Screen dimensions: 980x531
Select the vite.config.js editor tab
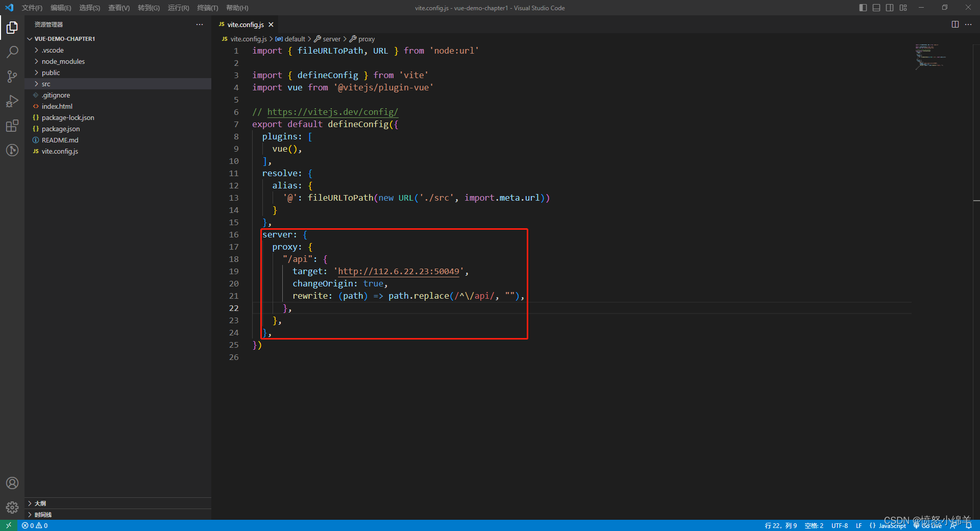246,25
